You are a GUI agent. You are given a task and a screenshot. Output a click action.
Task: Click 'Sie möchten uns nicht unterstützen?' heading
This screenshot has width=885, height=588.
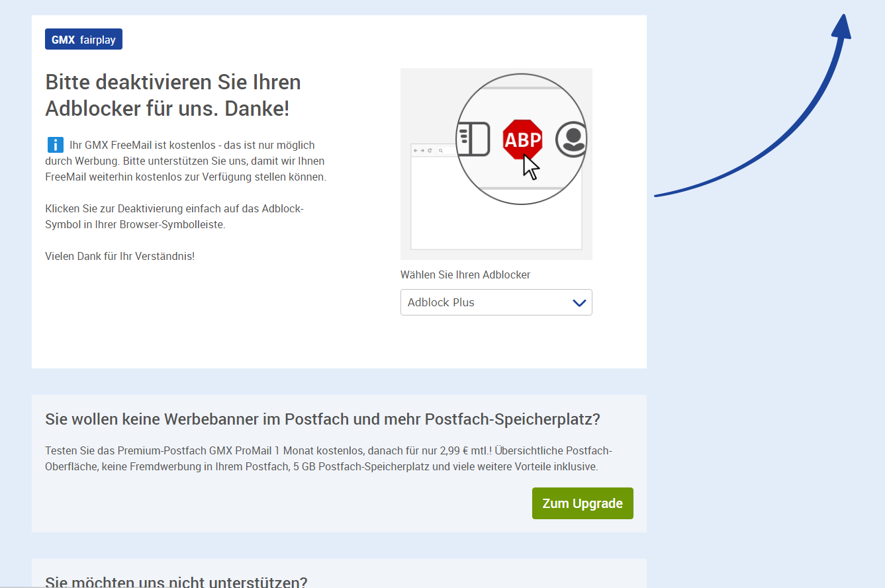tap(176, 582)
